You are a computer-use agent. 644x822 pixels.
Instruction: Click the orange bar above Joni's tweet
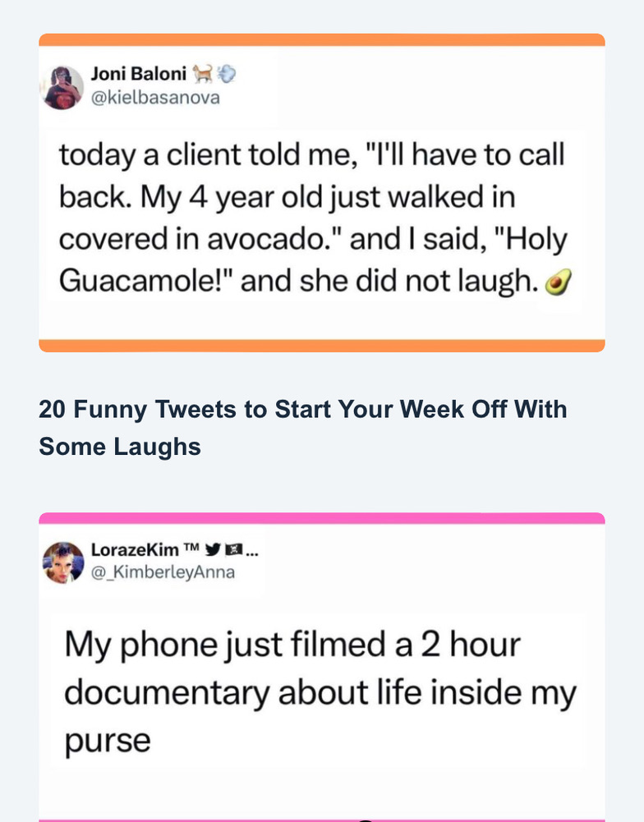[322, 39]
